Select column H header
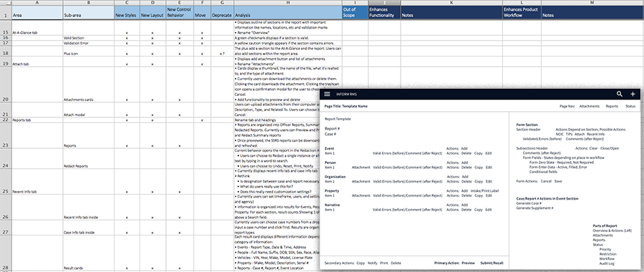The width and height of the screenshot is (644, 272). 288,2
